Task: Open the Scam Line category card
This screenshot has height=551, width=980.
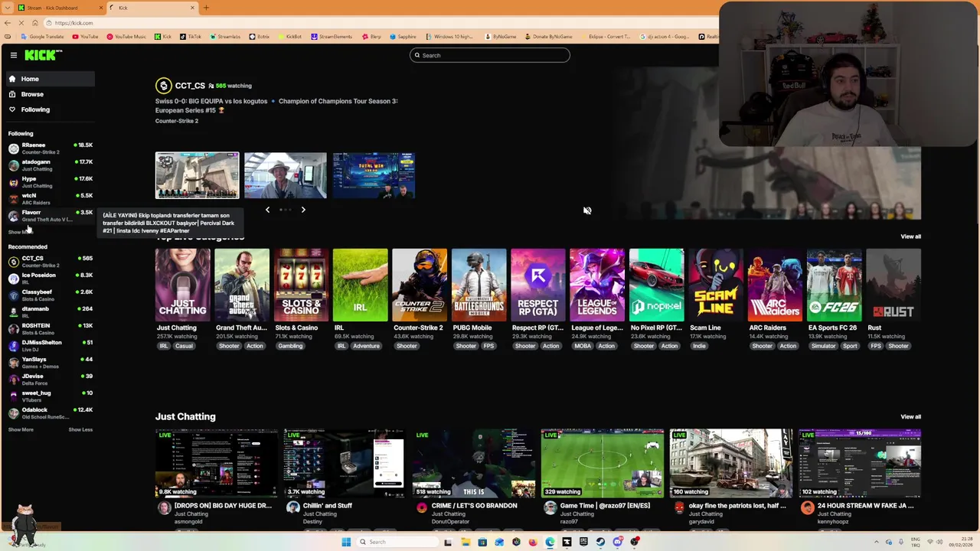Action: 716,285
